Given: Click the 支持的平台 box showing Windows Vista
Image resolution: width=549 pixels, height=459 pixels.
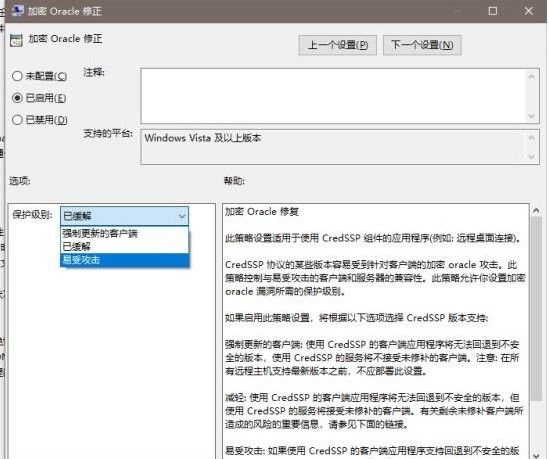Looking at the screenshot, I should pyautogui.click(x=333, y=147).
